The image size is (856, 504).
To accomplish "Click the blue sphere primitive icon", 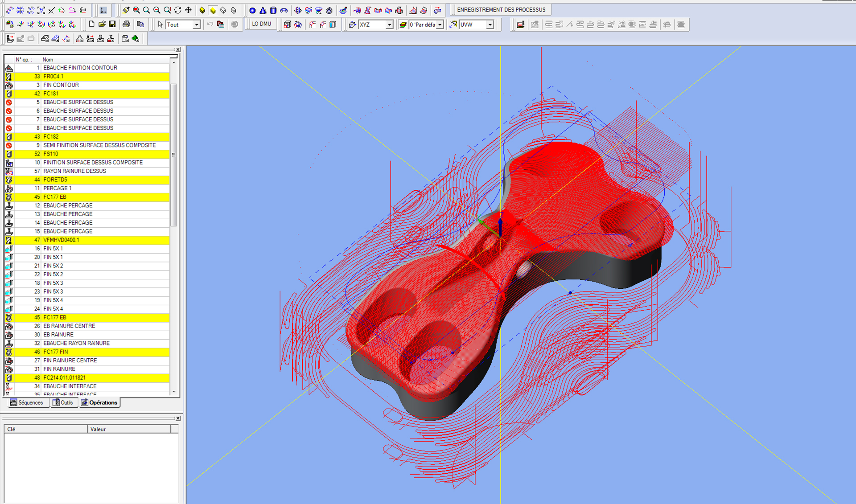I will [252, 10].
